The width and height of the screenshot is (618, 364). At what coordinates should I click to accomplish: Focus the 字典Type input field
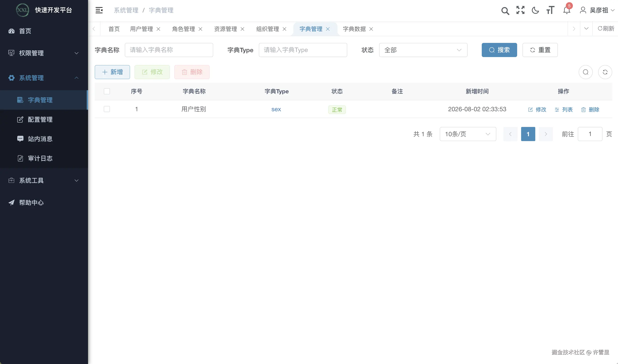pyautogui.click(x=303, y=50)
